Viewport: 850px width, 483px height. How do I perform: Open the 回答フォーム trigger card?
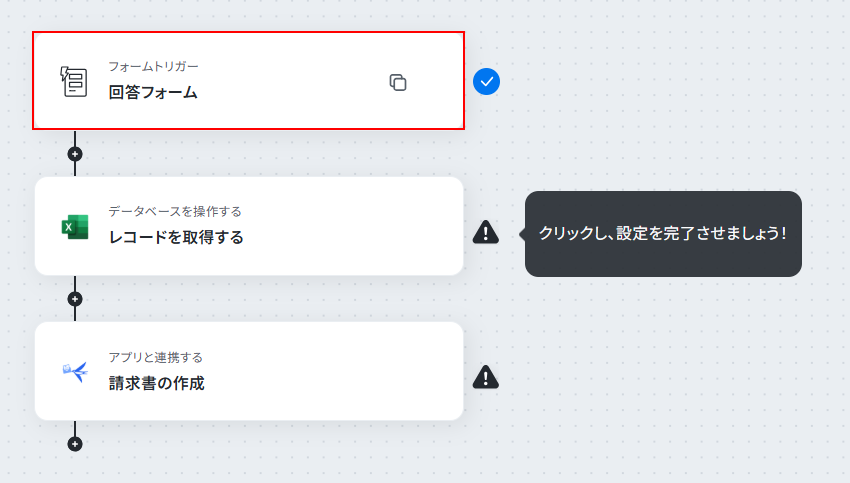248,80
